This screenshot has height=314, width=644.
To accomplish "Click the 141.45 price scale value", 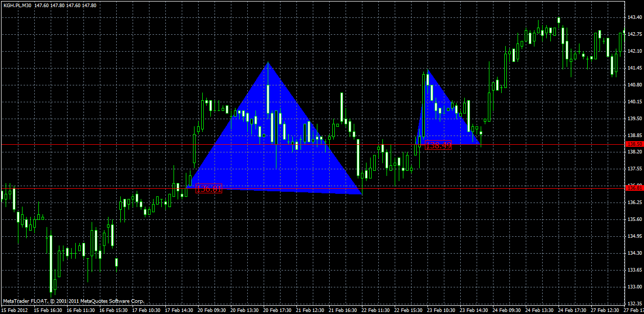I will click(x=635, y=68).
